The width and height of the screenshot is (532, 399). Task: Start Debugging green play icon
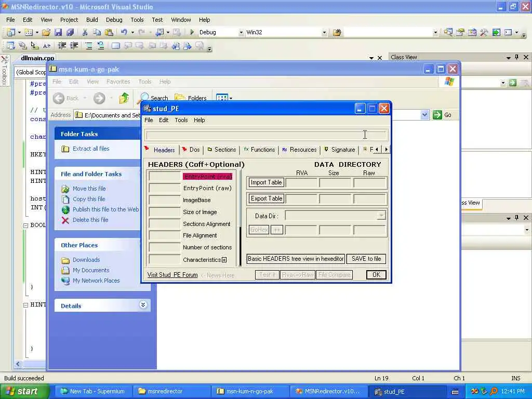(x=192, y=32)
